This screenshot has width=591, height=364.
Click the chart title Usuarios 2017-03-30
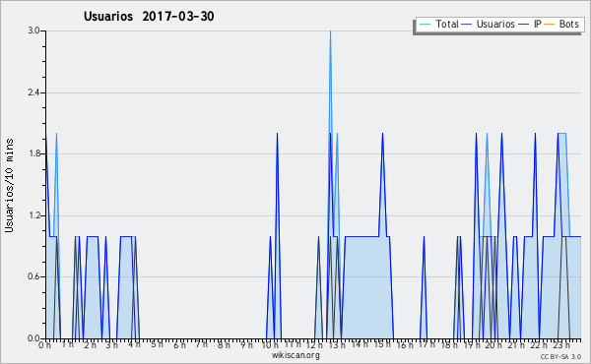149,16
